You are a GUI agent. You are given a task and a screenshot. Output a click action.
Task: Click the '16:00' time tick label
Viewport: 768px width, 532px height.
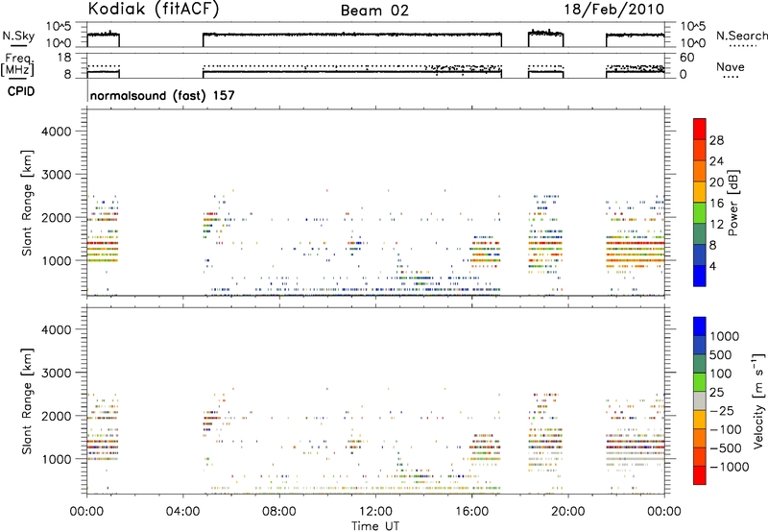[471, 512]
